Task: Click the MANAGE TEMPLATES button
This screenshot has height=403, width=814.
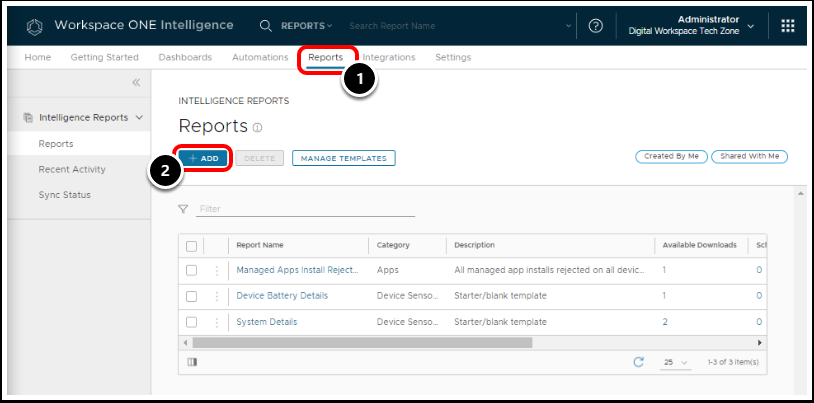Action: (344, 158)
